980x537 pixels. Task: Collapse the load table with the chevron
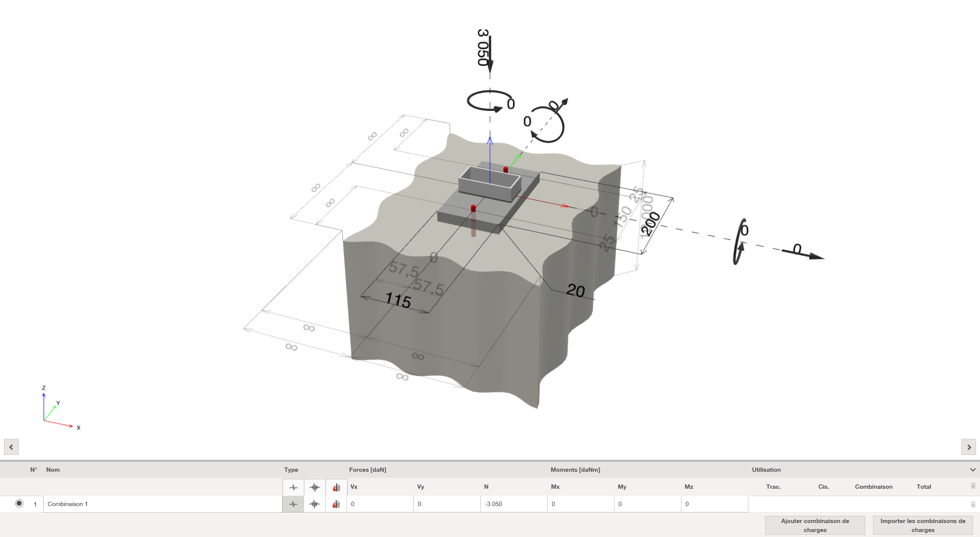click(973, 470)
